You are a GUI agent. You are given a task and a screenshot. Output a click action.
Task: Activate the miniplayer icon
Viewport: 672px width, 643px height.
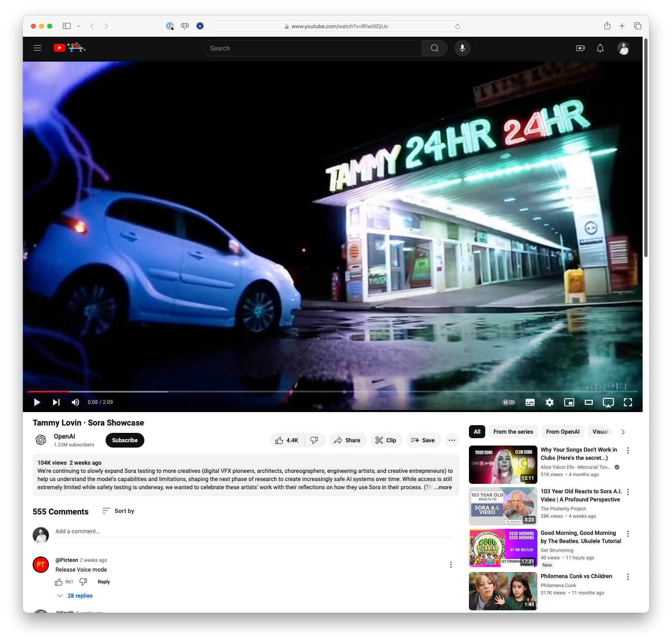[569, 402]
